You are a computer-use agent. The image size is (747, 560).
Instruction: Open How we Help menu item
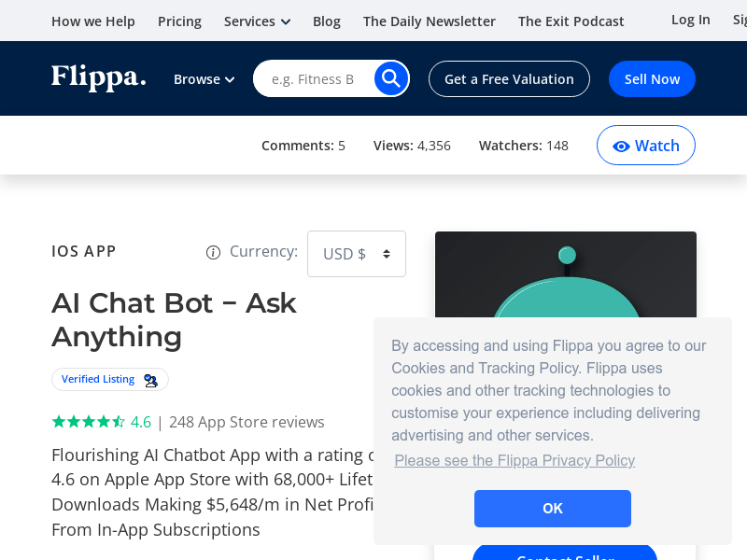pos(92,21)
